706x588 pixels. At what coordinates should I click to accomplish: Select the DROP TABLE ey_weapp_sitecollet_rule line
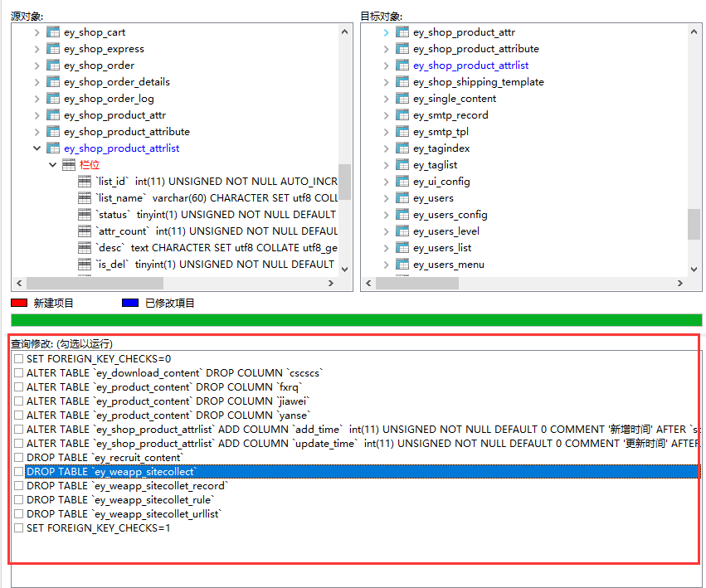point(119,500)
